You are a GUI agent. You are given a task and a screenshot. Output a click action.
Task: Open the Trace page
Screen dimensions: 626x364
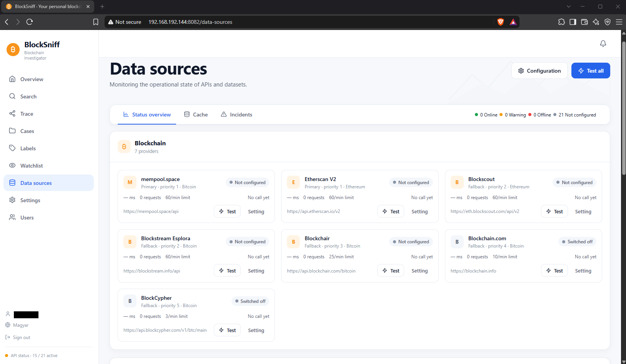(48, 114)
